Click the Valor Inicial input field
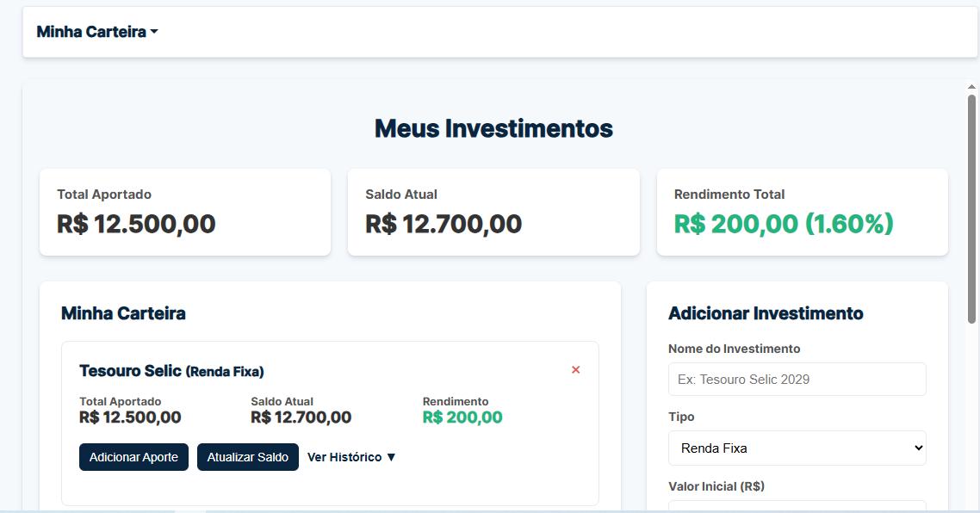Viewport: 980px width, 513px height. pos(797,508)
